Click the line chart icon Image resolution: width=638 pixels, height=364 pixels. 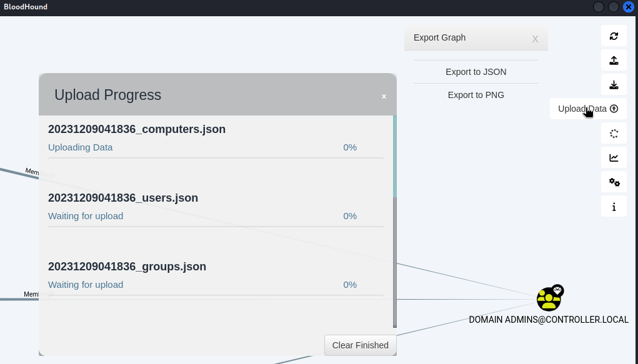[614, 158]
